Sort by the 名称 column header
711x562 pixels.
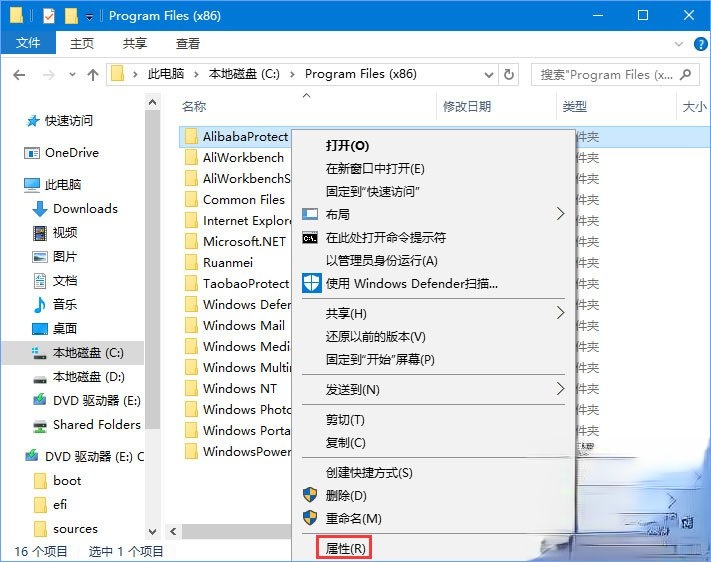(194, 107)
